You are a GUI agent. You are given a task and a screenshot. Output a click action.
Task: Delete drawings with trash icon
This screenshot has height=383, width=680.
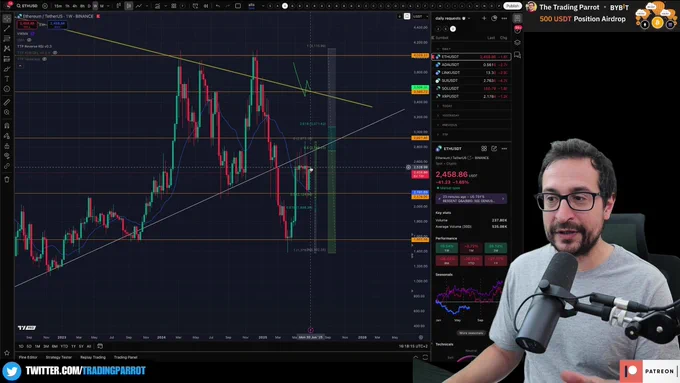(7, 179)
